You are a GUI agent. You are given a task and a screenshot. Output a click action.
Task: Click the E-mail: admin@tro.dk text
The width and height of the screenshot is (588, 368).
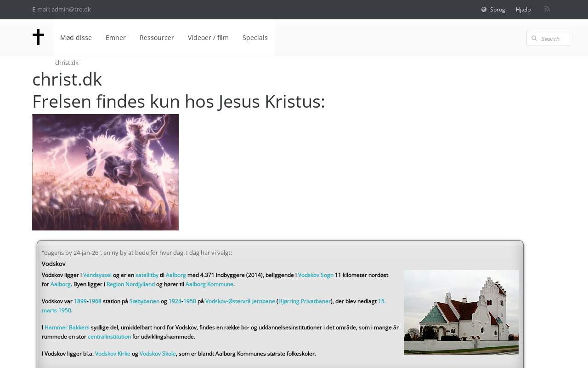[62, 9]
